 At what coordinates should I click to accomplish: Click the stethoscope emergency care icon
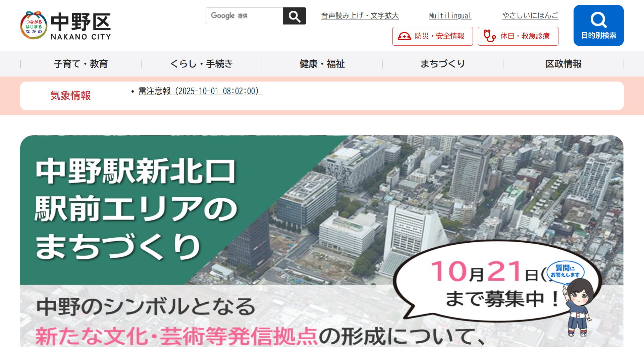click(x=489, y=36)
